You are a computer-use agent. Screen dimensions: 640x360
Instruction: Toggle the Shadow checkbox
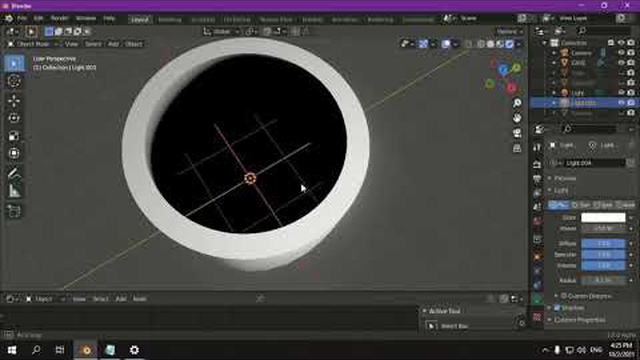(557, 308)
